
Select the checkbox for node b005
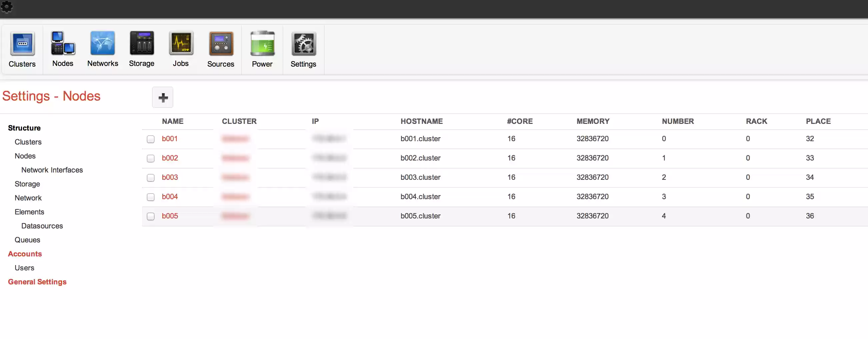[x=151, y=216]
